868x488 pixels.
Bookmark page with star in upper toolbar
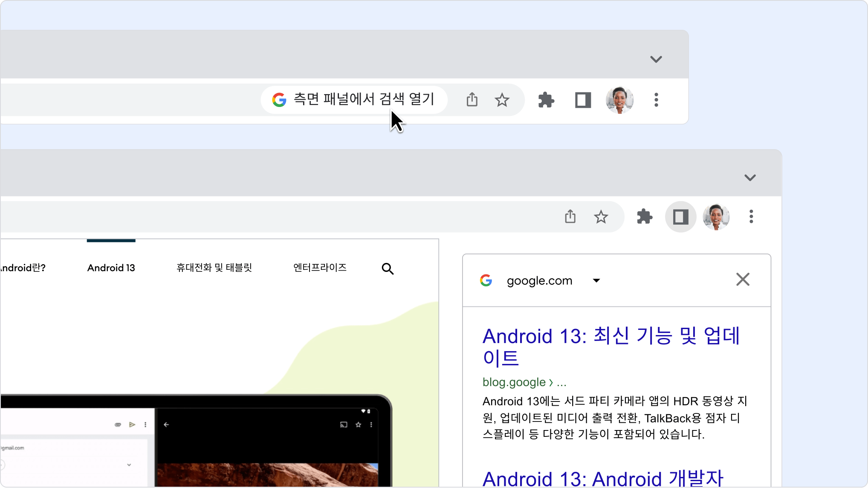click(x=502, y=100)
